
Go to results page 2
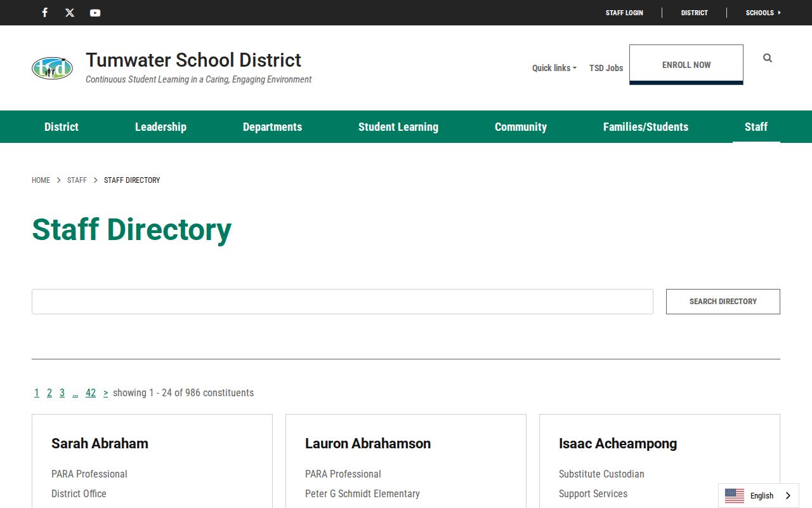[x=49, y=393]
